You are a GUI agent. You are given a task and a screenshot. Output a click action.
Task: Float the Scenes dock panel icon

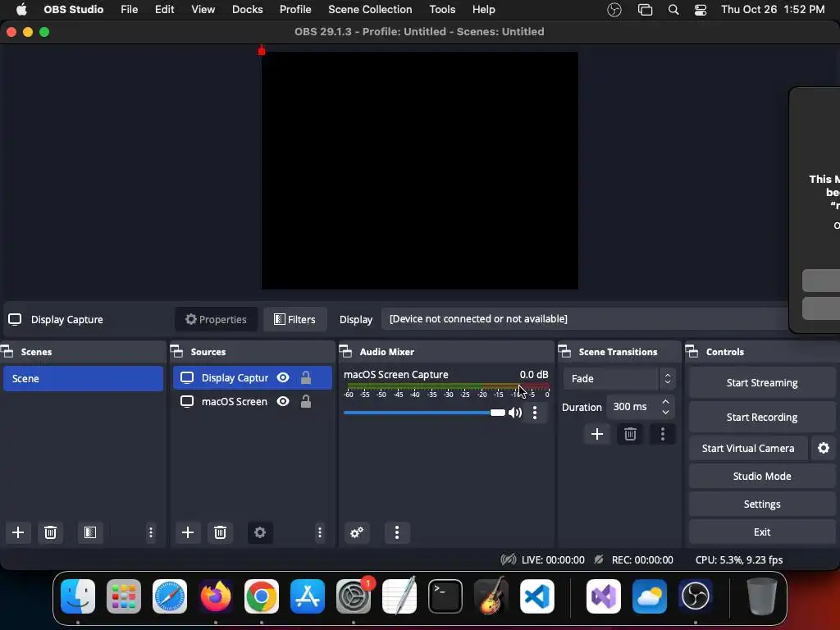click(7, 351)
